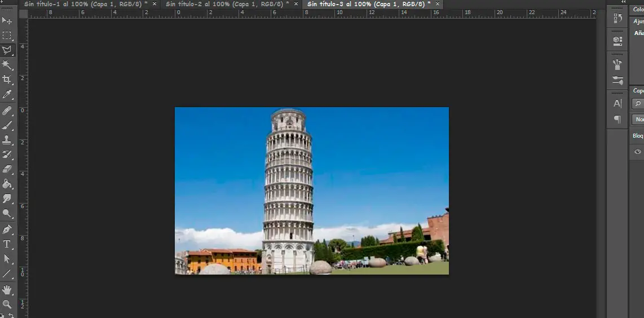Screen dimensions: 644x318
Task: Select the Paint Bucket tool
Action: [7, 184]
